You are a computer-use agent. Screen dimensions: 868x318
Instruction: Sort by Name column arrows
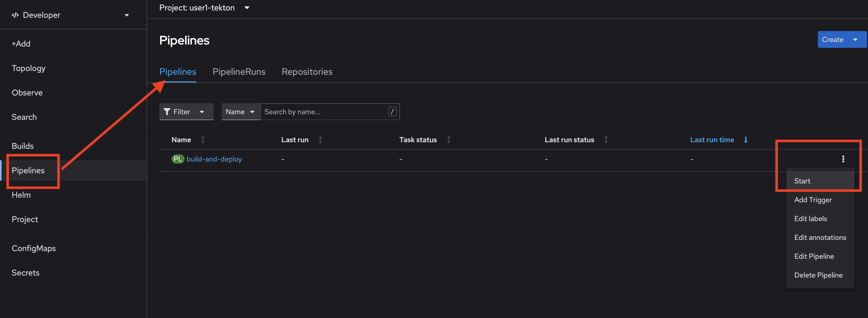(203, 140)
